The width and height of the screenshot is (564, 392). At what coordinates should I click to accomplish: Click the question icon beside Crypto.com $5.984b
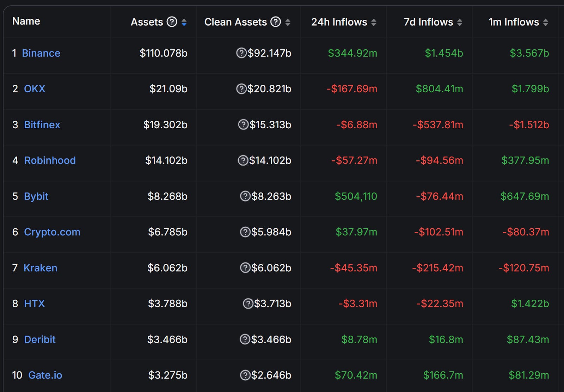click(245, 232)
